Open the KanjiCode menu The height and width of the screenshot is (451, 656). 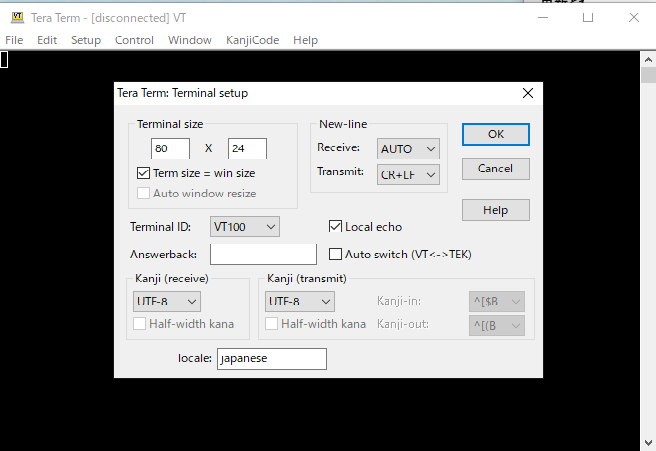(x=252, y=40)
